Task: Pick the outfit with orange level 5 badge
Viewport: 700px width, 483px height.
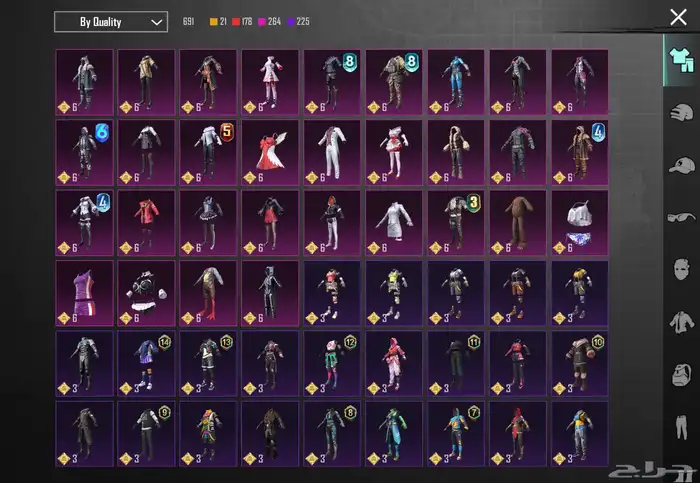Action: coord(208,152)
